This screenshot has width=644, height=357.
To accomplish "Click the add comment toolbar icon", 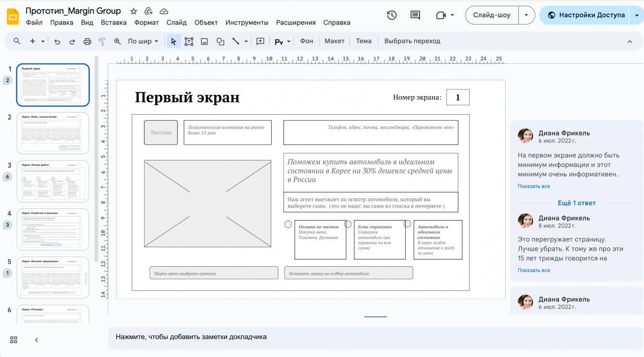I will coord(260,41).
